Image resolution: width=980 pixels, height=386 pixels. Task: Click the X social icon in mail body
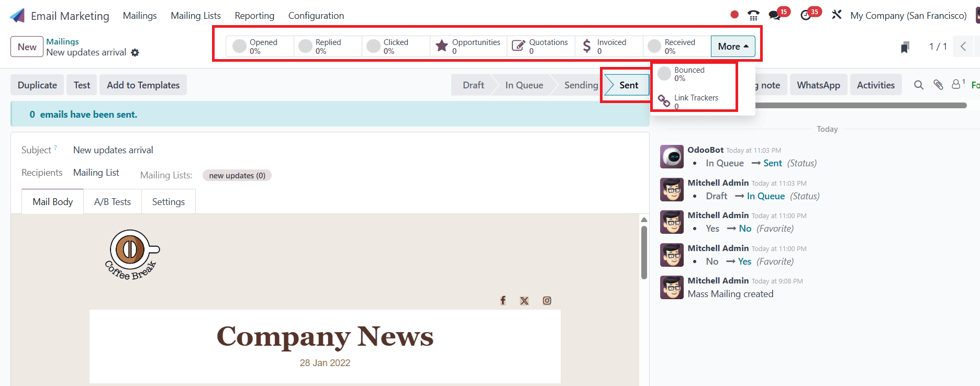(x=525, y=301)
